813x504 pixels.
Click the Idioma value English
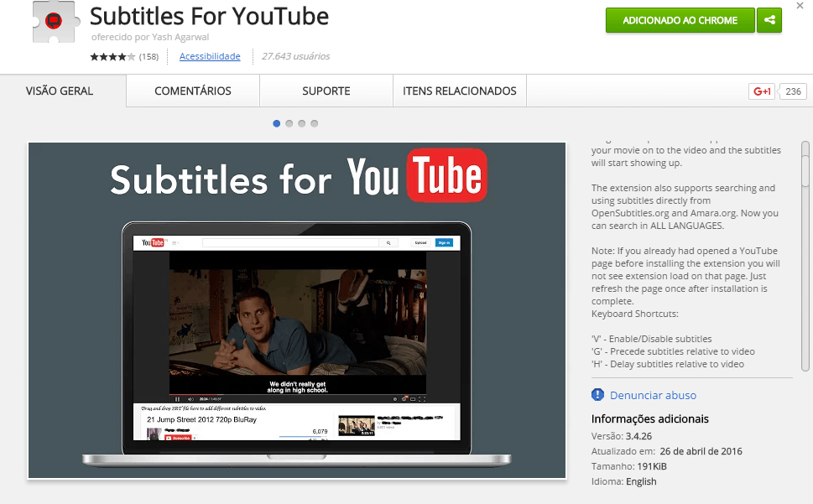641,481
